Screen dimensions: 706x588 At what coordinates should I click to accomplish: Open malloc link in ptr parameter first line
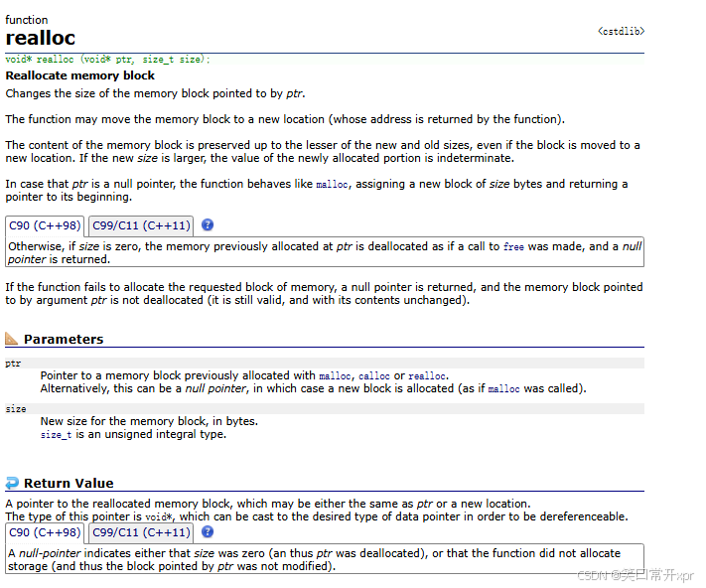(x=335, y=376)
